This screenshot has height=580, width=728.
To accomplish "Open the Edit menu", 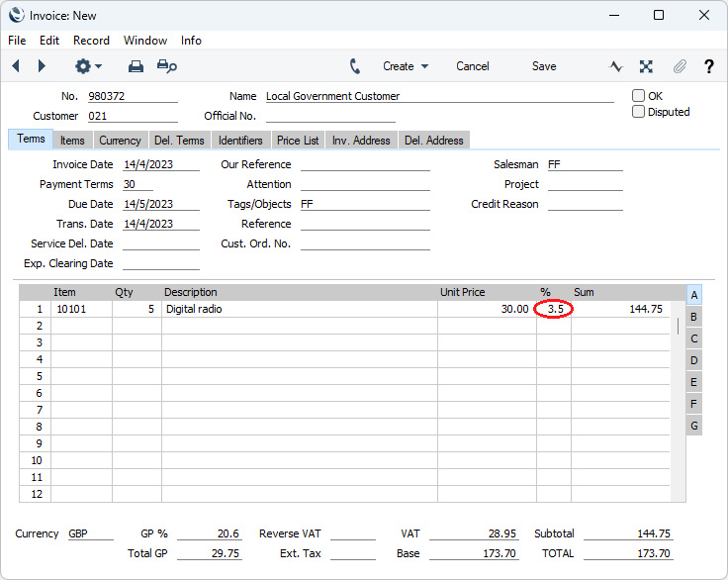I will click(49, 41).
